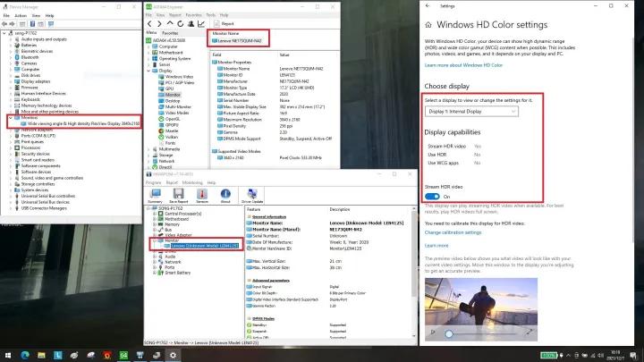
Task: Open the Device Manager File menu
Action: click(x=6, y=15)
